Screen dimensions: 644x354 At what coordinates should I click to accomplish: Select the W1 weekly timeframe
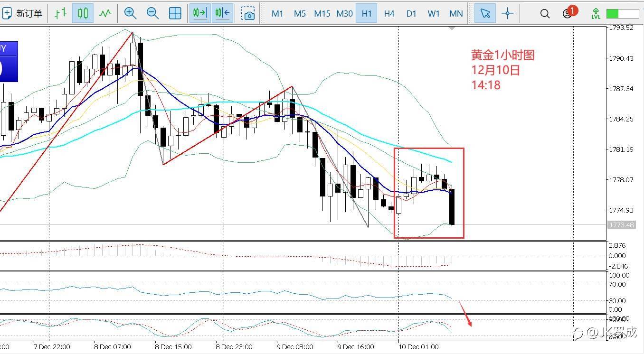434,14
